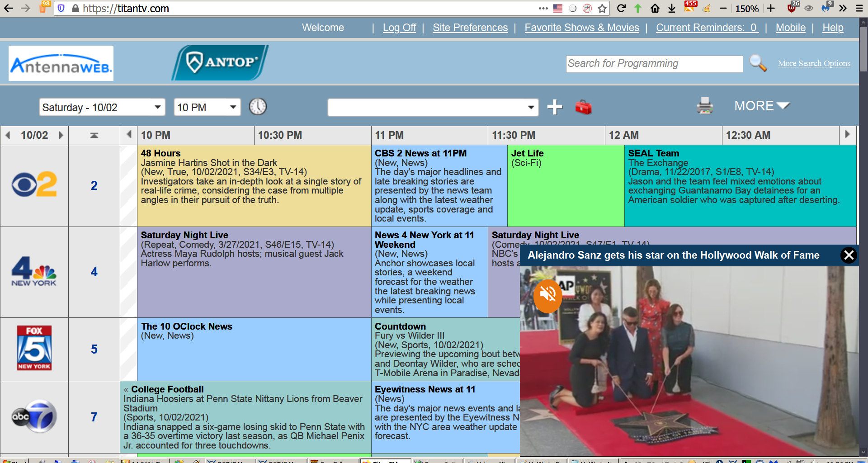The image size is (868, 463).
Task: Click the clock icon to jump to now
Action: click(258, 107)
